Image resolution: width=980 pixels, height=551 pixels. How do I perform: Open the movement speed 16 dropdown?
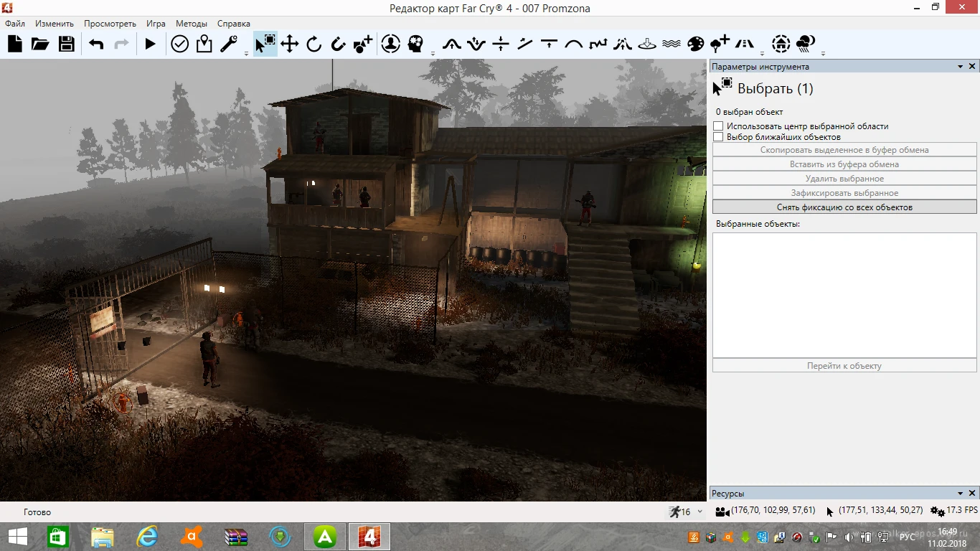700,512
